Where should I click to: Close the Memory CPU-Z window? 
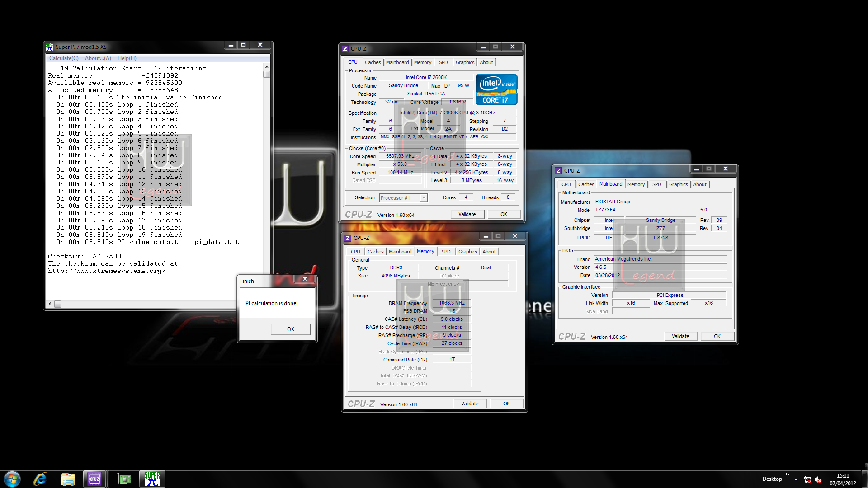tap(515, 236)
